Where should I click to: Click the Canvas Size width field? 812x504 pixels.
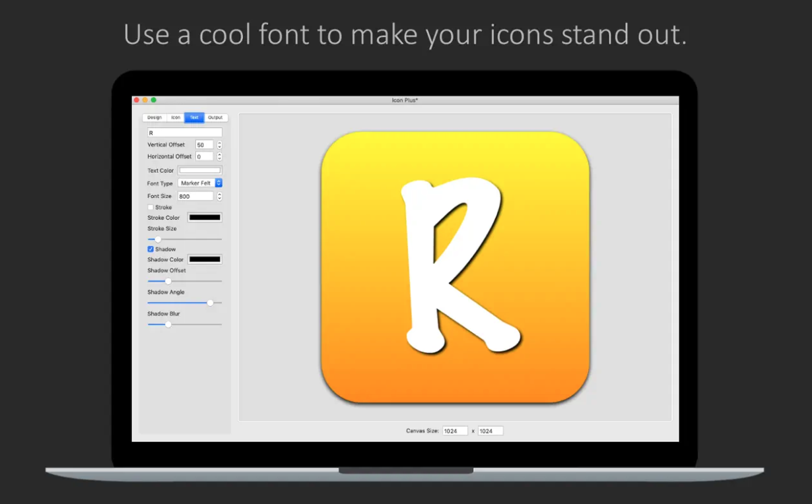pos(455,431)
